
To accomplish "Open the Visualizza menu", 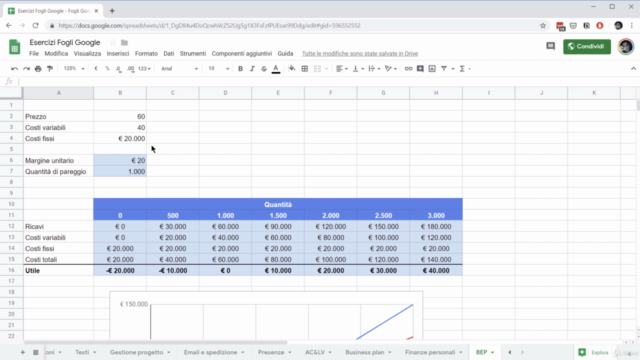I will pos(87,53).
